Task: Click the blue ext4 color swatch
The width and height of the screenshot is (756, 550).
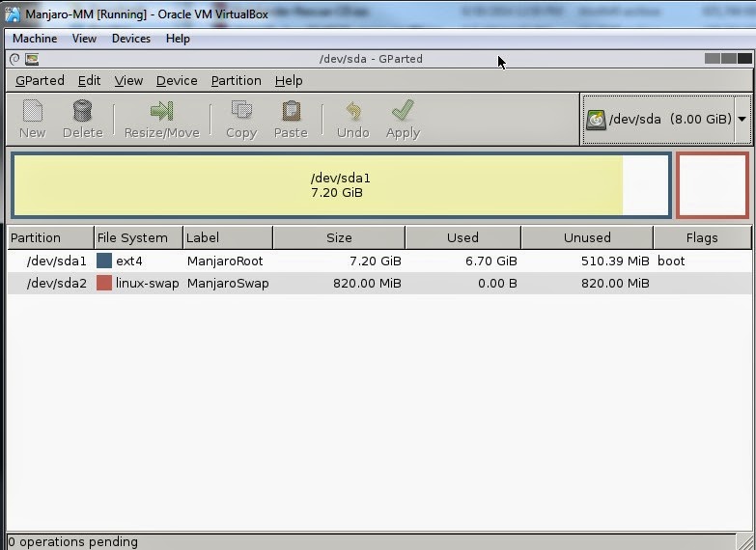Action: pos(104,261)
